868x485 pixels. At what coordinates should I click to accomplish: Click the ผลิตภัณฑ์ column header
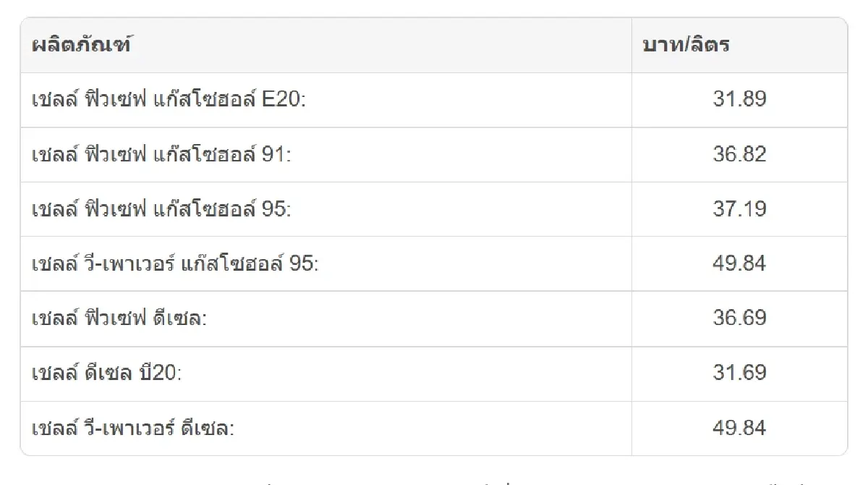[x=325, y=45]
